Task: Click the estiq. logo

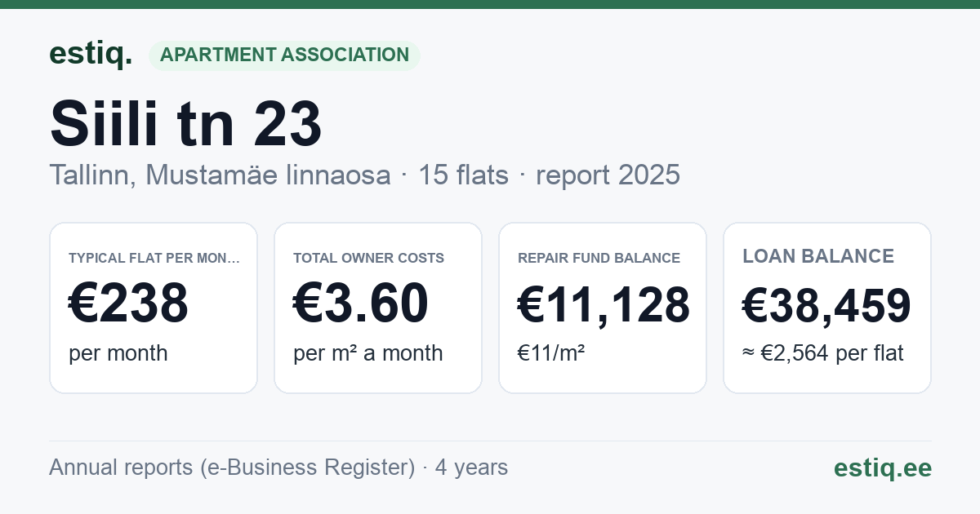Action: (91, 54)
